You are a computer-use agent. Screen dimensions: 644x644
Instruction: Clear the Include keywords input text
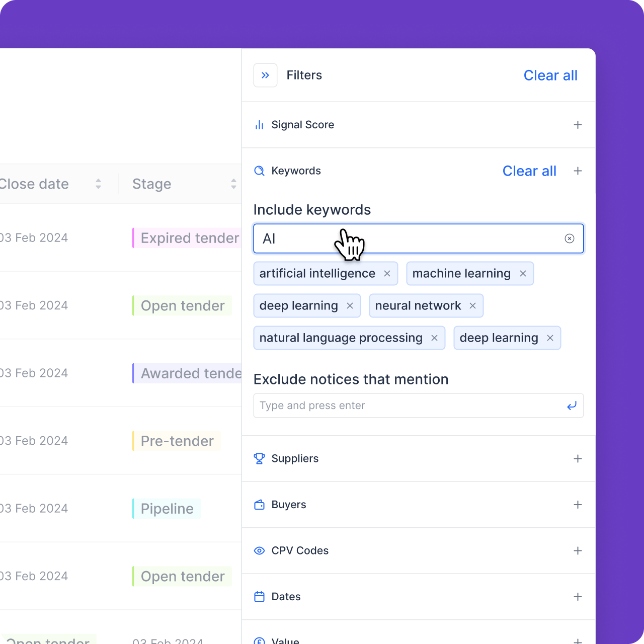click(x=570, y=238)
